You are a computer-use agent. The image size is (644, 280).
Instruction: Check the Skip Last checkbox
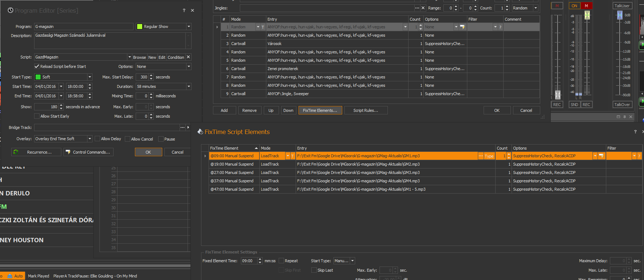coord(314,270)
